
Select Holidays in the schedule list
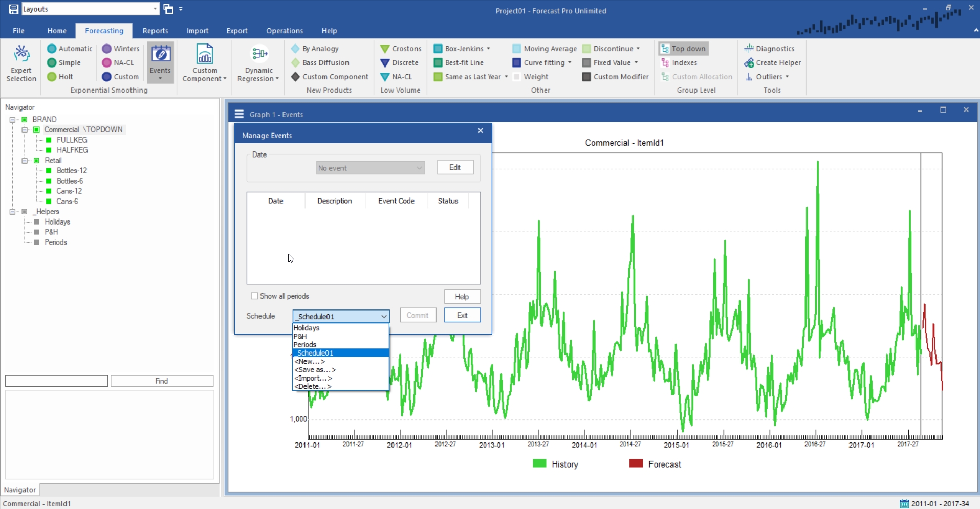pos(340,328)
